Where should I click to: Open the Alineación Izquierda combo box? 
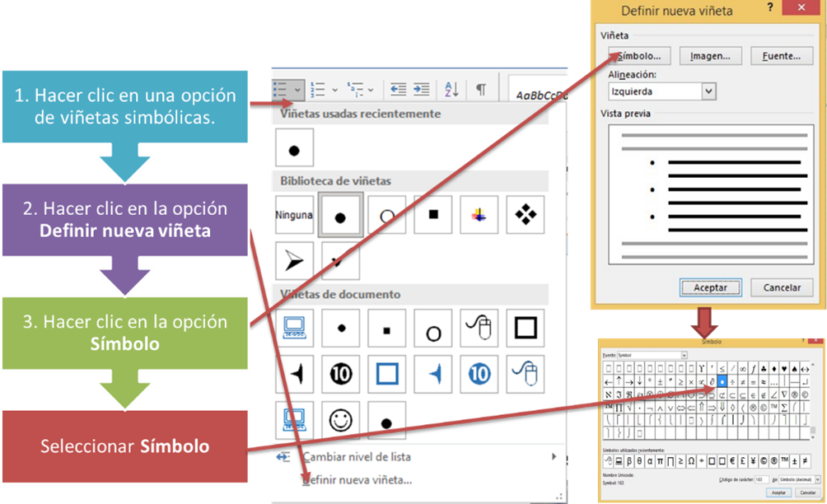pos(662,91)
